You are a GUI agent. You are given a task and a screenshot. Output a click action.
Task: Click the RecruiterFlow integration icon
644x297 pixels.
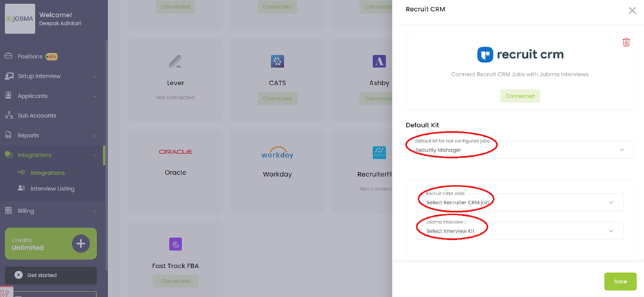379,153
